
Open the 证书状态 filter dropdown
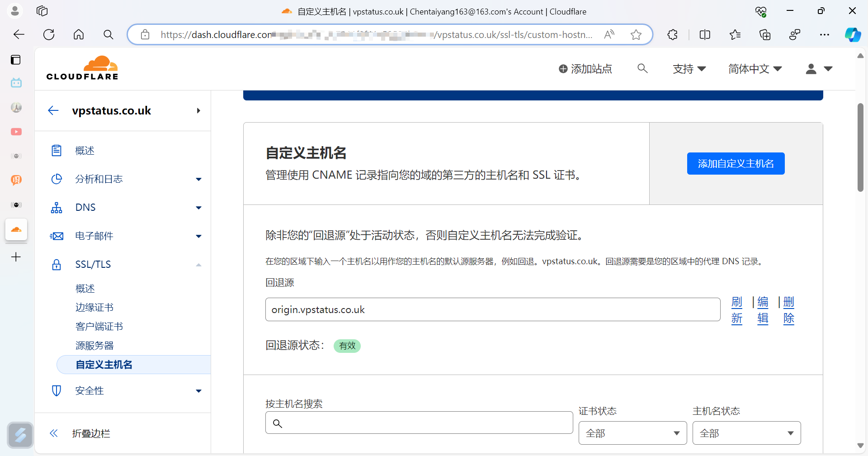click(x=633, y=433)
